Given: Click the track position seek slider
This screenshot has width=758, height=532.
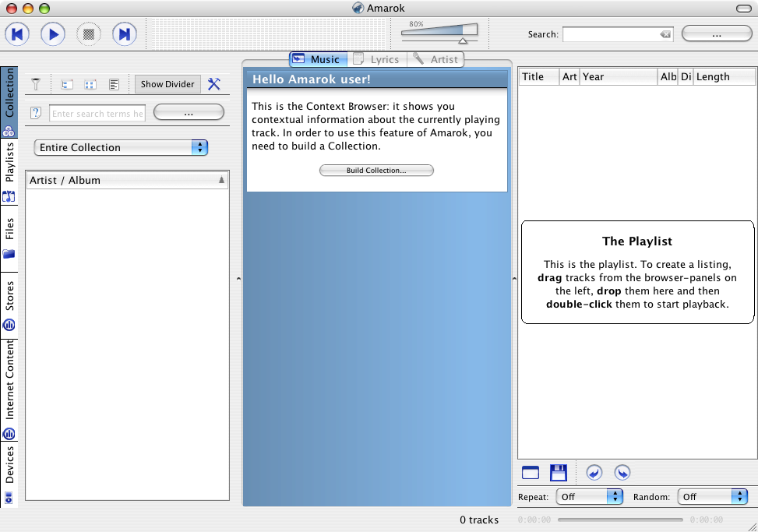Looking at the screenshot, I should click(620, 520).
